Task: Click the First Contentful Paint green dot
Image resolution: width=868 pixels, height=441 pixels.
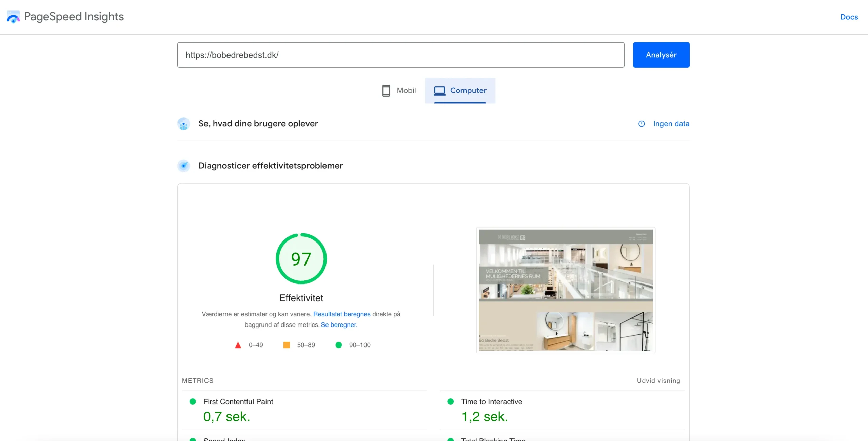Action: pos(193,401)
